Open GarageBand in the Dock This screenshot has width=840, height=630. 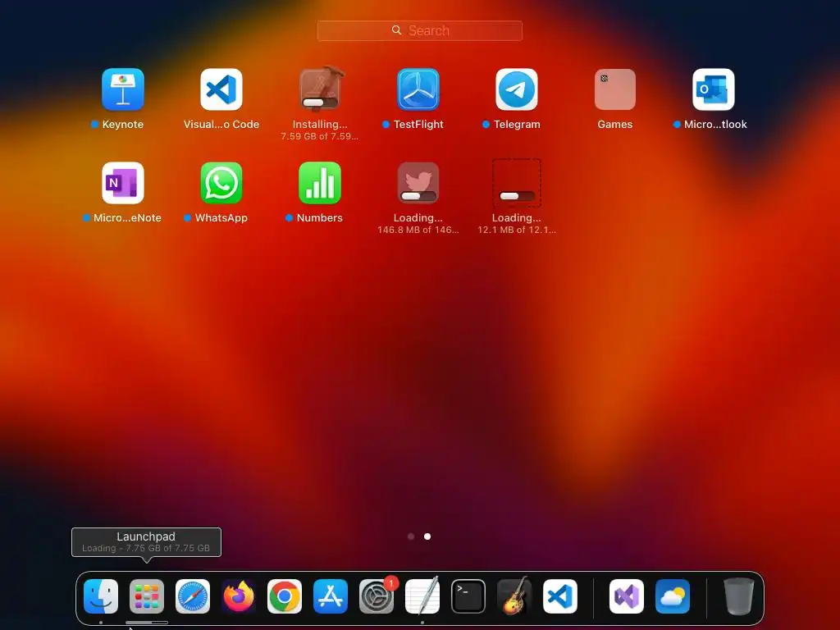[514, 596]
